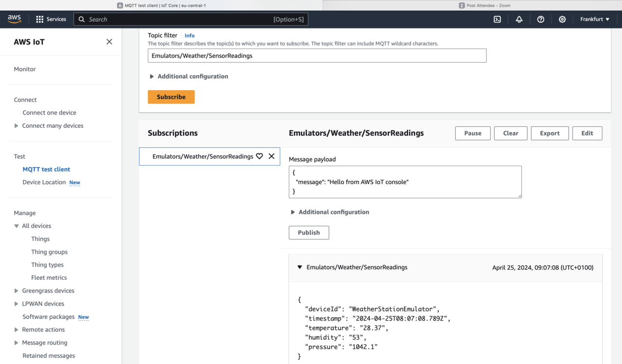The height and width of the screenshot is (364, 622).
Task: Open Things in the sidebar
Action: (x=40, y=239)
